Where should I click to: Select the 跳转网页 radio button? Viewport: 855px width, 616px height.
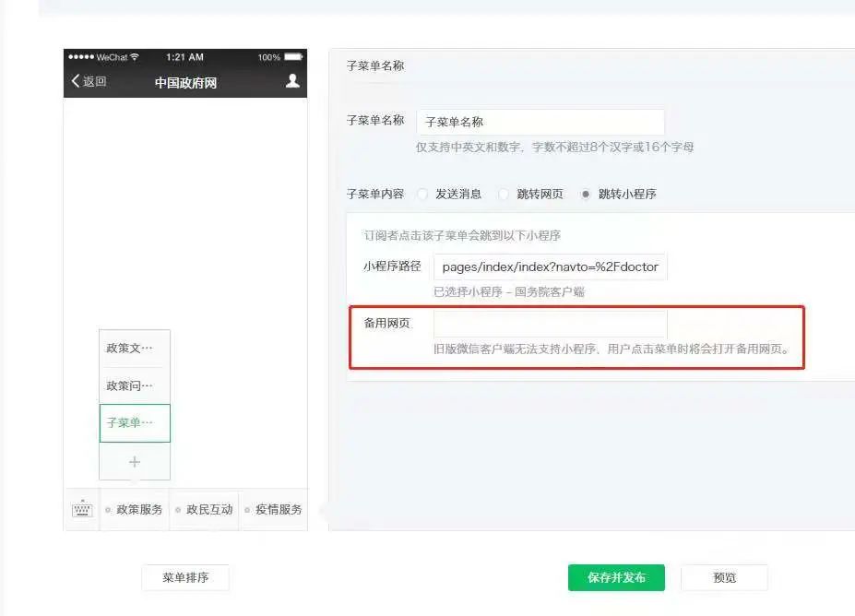(x=504, y=194)
